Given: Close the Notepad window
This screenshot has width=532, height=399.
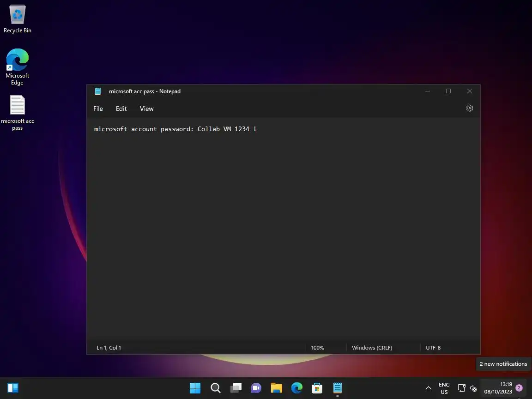Looking at the screenshot, I should [x=470, y=91].
